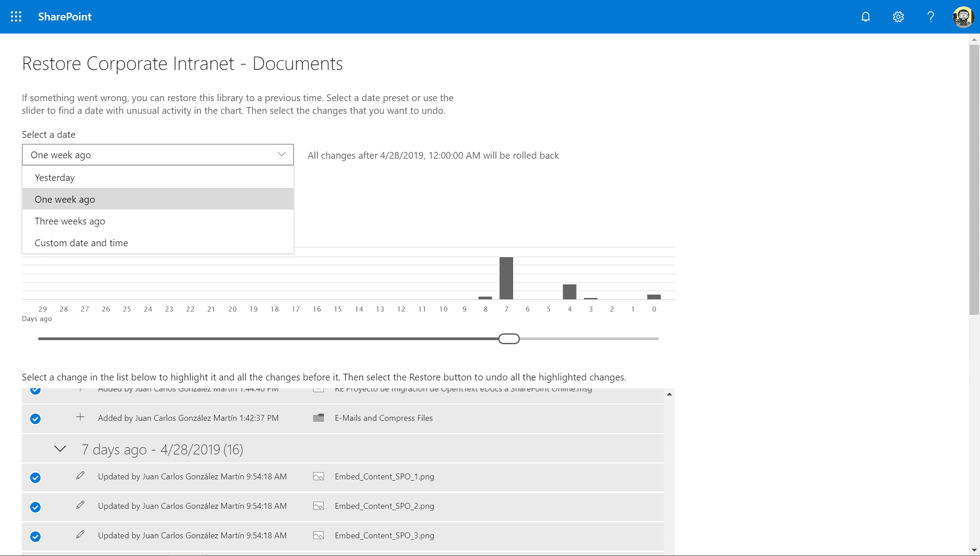Select the E-Mails and Compress Files name

click(384, 418)
